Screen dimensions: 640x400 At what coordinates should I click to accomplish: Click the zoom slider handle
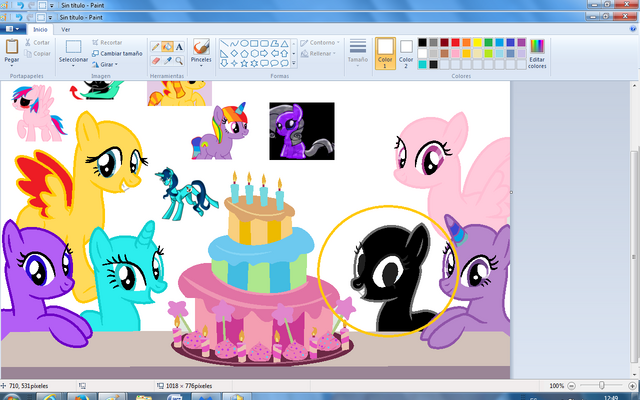pos(602,386)
